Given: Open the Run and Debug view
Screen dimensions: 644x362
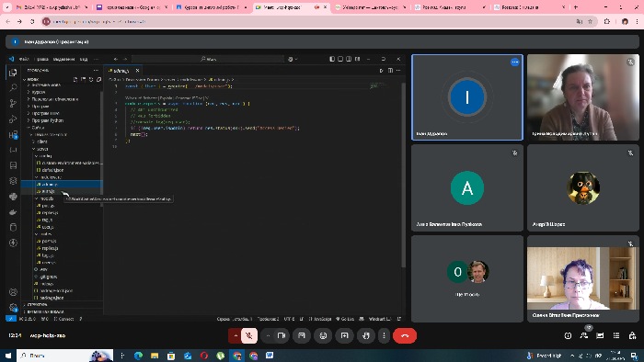Looking at the screenshot, I should (x=13, y=119).
